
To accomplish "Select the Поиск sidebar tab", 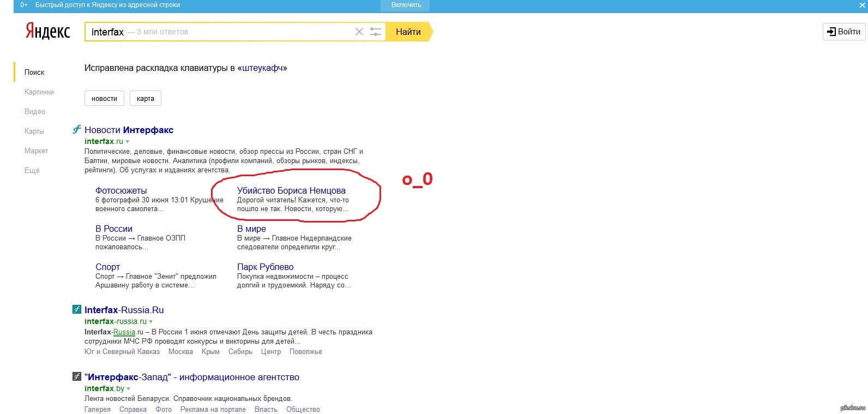I will pyautogui.click(x=34, y=72).
